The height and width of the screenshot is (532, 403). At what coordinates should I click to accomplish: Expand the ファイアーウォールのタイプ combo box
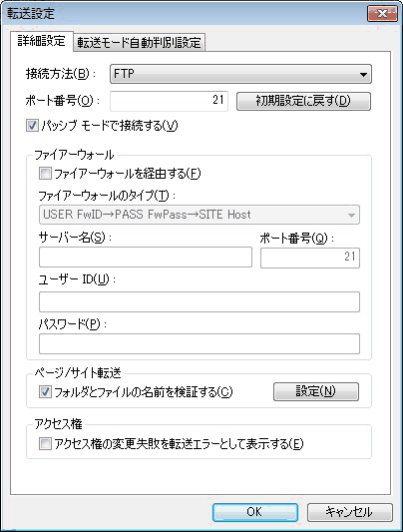(200, 215)
